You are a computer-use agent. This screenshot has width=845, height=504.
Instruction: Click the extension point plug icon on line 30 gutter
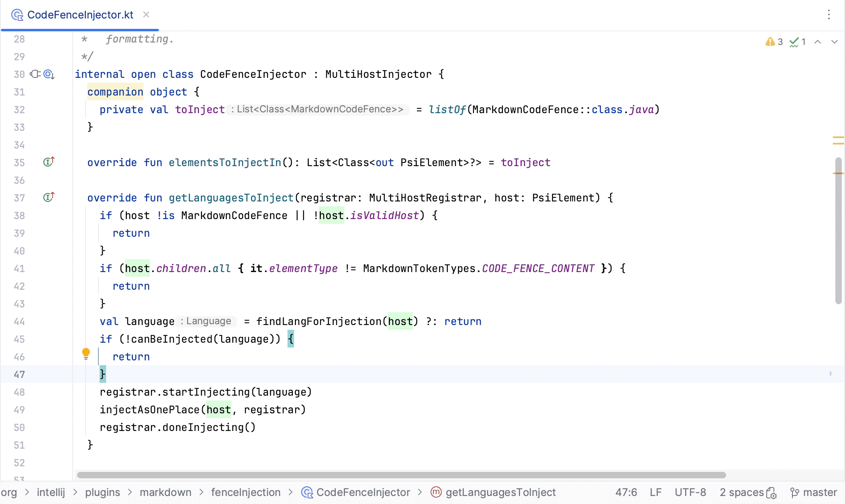pos(35,74)
